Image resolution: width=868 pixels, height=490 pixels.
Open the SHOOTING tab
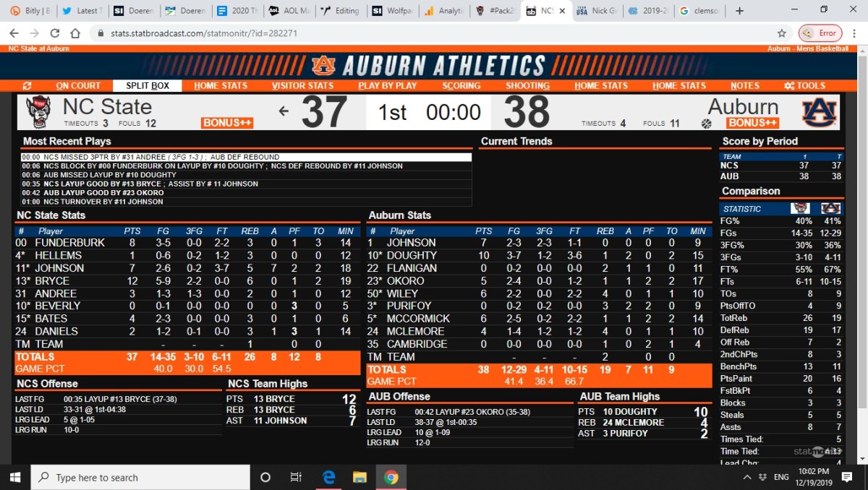pos(527,85)
